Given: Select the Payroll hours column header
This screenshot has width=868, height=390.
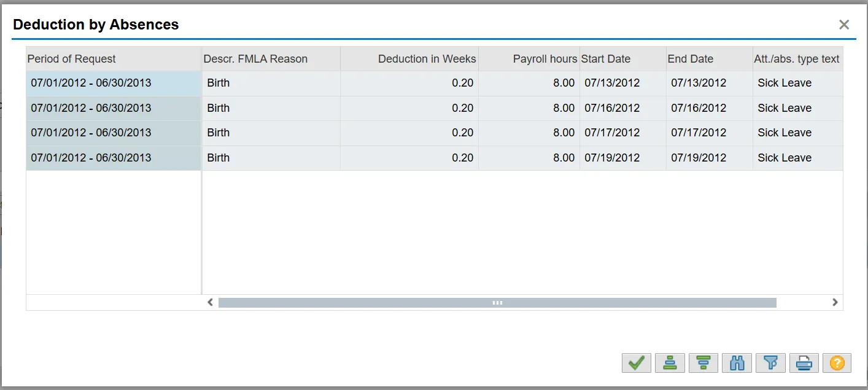Looking at the screenshot, I should click(529, 59).
